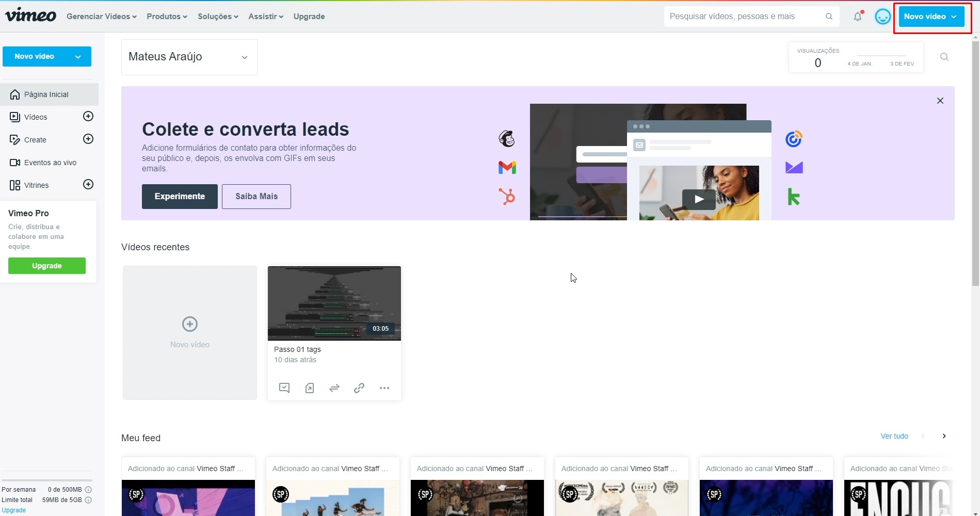
Task: Click the Visualizações stats card
Action: click(x=856, y=57)
